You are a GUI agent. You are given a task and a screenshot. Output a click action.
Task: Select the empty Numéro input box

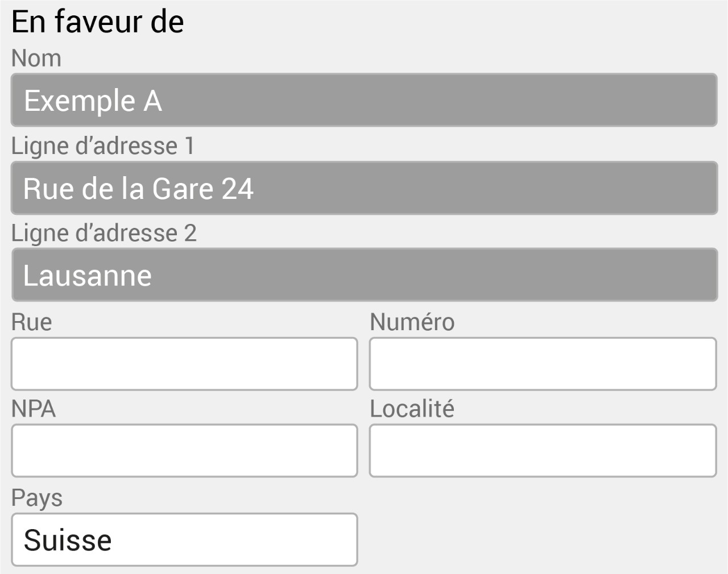click(x=543, y=364)
